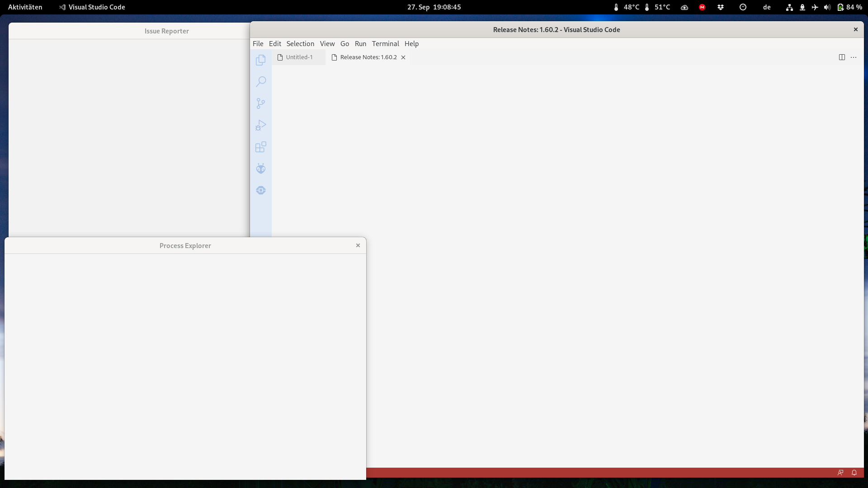Open the Terminal menu
This screenshot has height=488, width=868.
pos(385,43)
